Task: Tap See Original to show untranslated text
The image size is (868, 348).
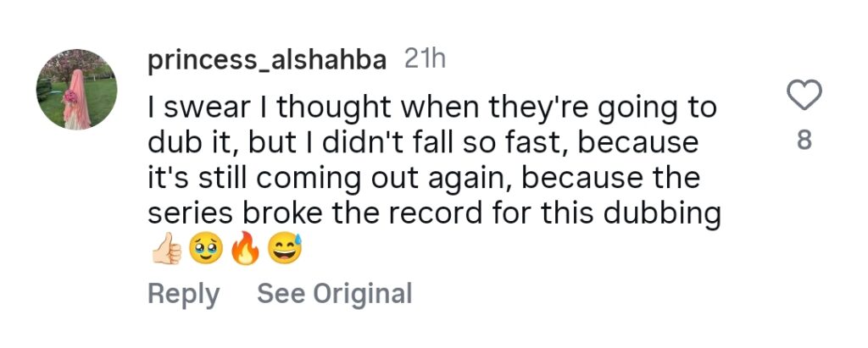Action: [x=334, y=294]
